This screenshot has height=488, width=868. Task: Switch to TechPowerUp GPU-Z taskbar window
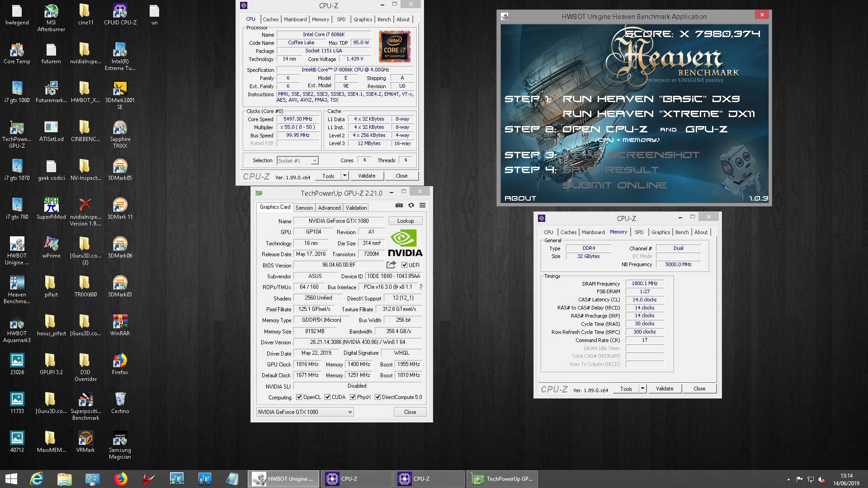click(502, 479)
